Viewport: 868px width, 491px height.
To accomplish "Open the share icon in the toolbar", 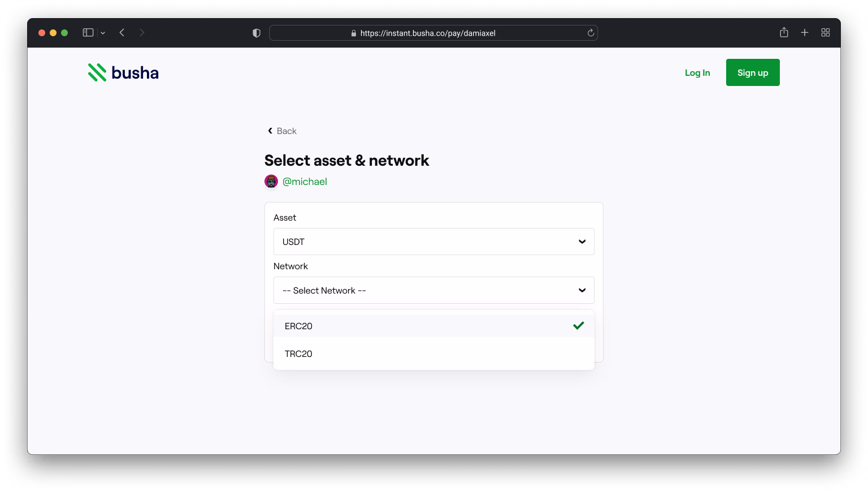I will [784, 32].
